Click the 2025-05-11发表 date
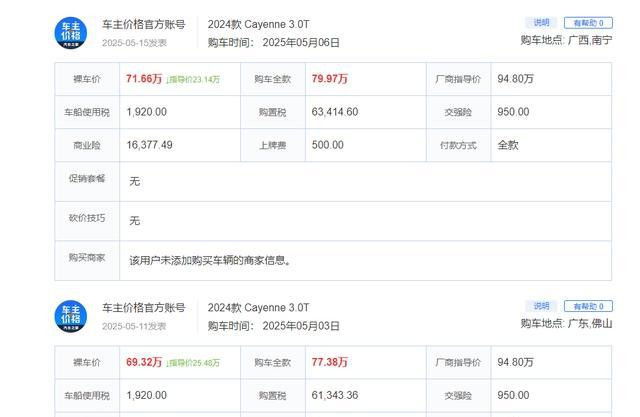Image resolution: width=640 pixels, height=417 pixels. pyautogui.click(x=134, y=326)
